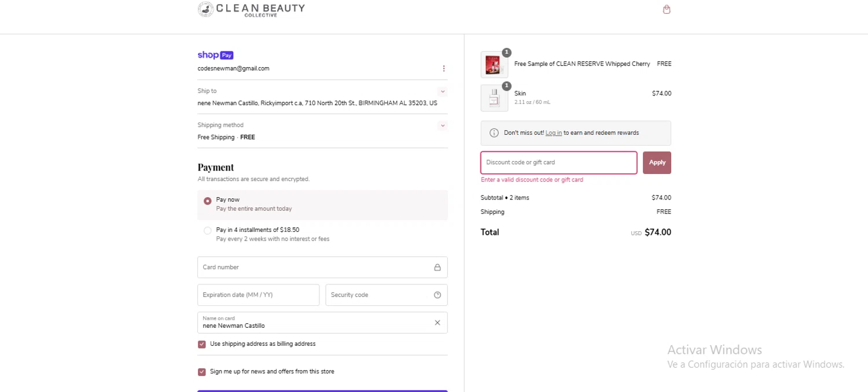Image resolution: width=868 pixels, height=392 pixels.
Task: Open account options three-dot menu
Action: tap(443, 68)
